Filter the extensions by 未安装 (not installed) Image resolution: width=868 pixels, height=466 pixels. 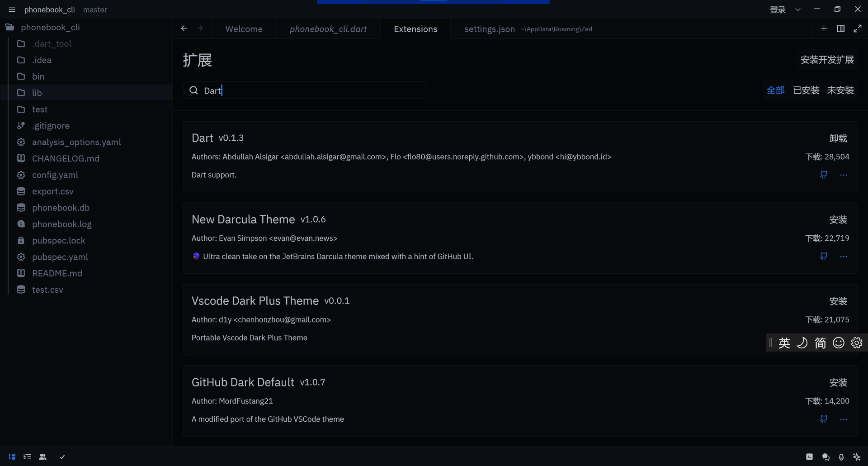pos(840,90)
